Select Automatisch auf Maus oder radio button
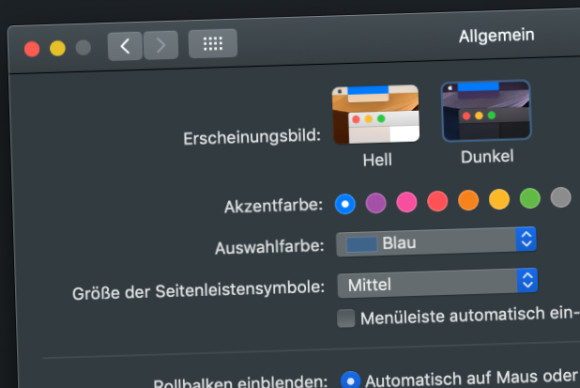This screenshot has height=388, width=580. coord(350,381)
